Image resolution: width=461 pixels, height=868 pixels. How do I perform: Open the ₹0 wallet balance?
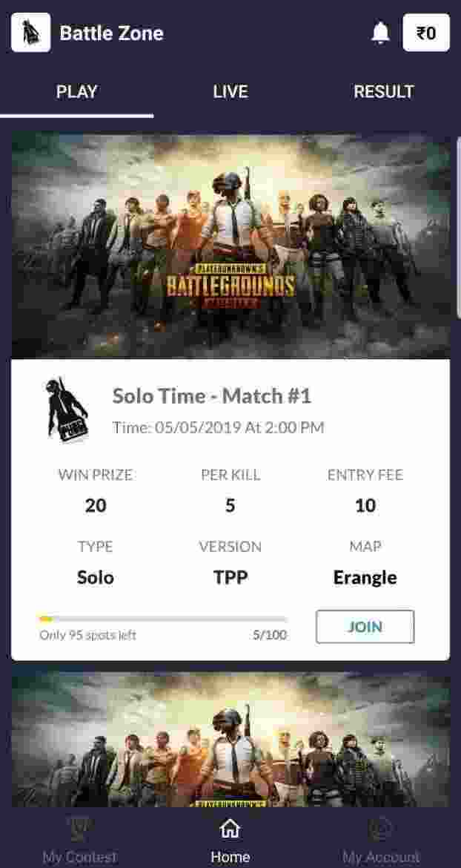[x=426, y=33]
